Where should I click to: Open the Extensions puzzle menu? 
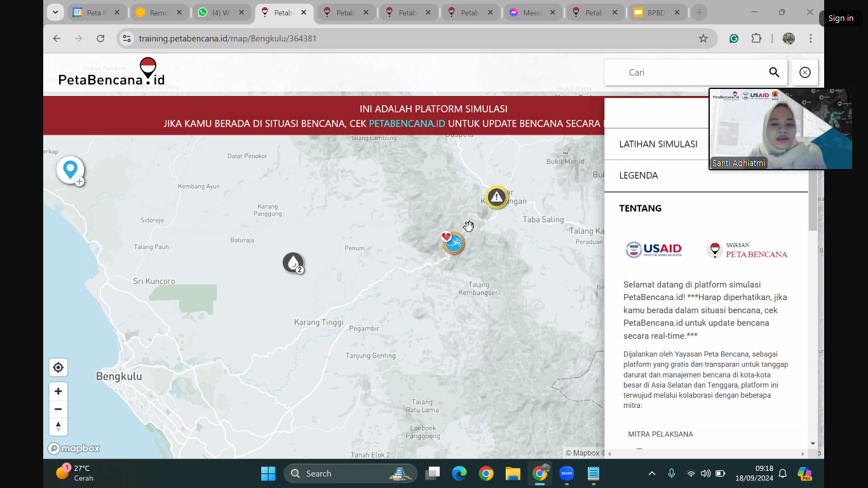coord(756,38)
